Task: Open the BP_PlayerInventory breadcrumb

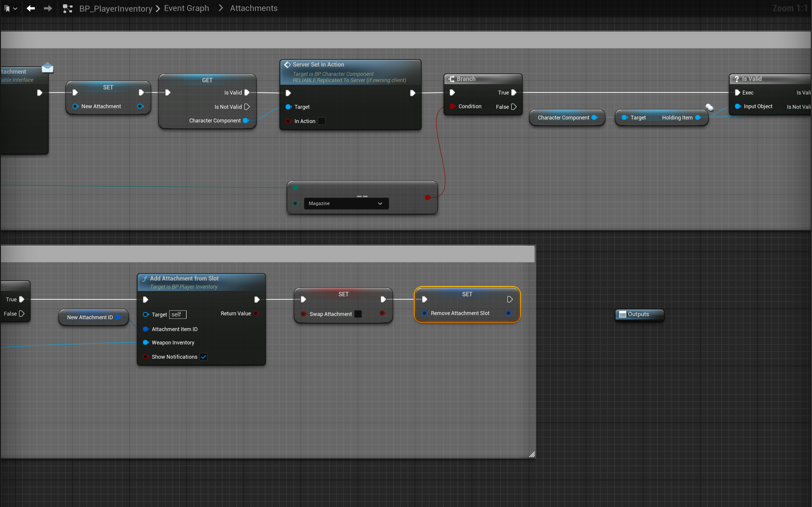Action: tap(115, 8)
